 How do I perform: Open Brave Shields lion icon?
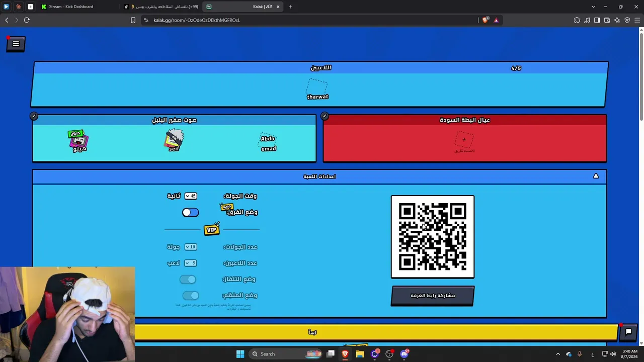[485, 20]
